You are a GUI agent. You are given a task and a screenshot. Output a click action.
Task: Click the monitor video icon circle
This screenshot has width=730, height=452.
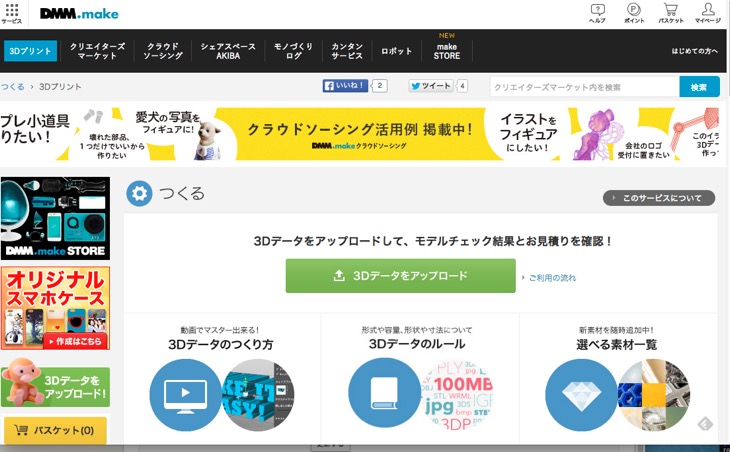coord(184,394)
